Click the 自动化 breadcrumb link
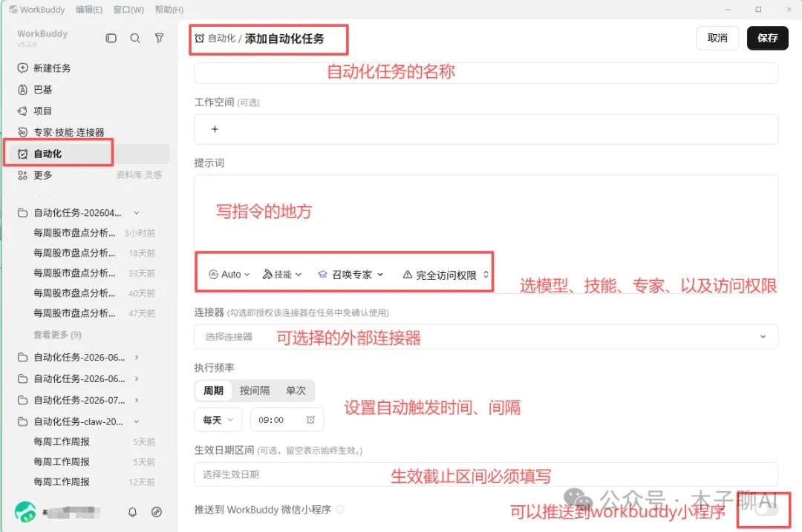Viewport: 802px width, 532px height. pos(221,39)
